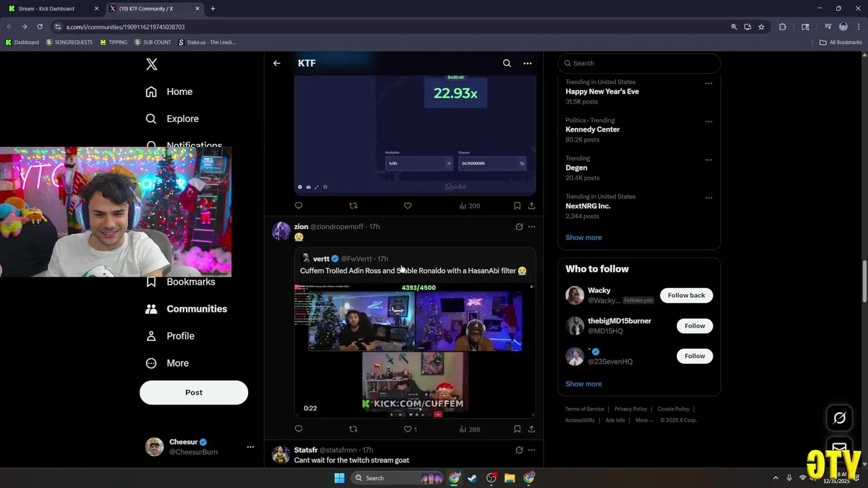The width and height of the screenshot is (868, 488).
Task: Open options for NextNRG Inc. trend
Action: tap(709, 198)
